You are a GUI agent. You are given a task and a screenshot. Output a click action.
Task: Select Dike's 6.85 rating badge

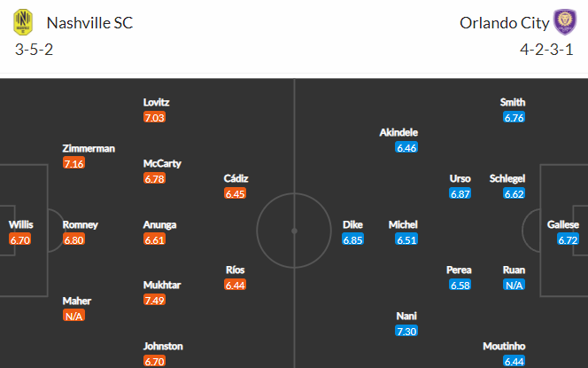click(352, 239)
